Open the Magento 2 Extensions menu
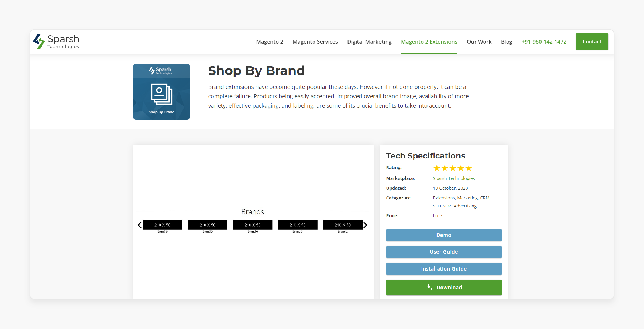Image resolution: width=644 pixels, height=329 pixels. 429,42
